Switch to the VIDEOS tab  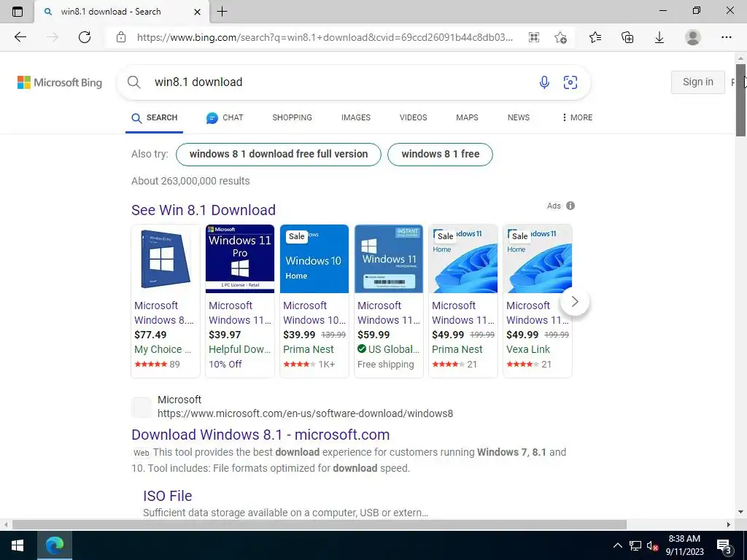pyautogui.click(x=413, y=117)
